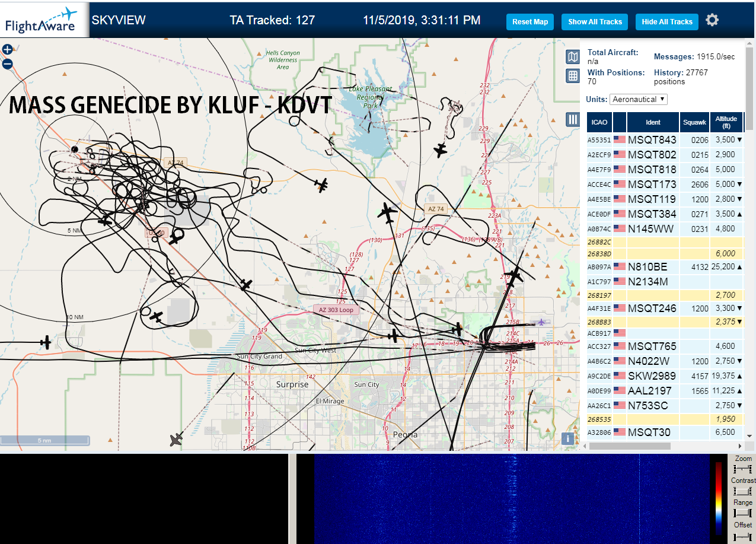
Task: Click the Hide All Tracks button
Action: click(x=667, y=22)
